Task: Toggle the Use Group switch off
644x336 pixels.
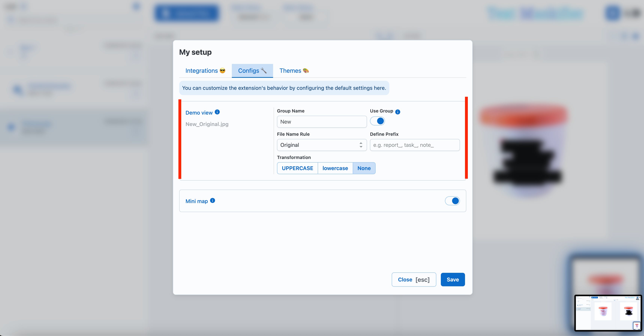Action: tap(377, 121)
